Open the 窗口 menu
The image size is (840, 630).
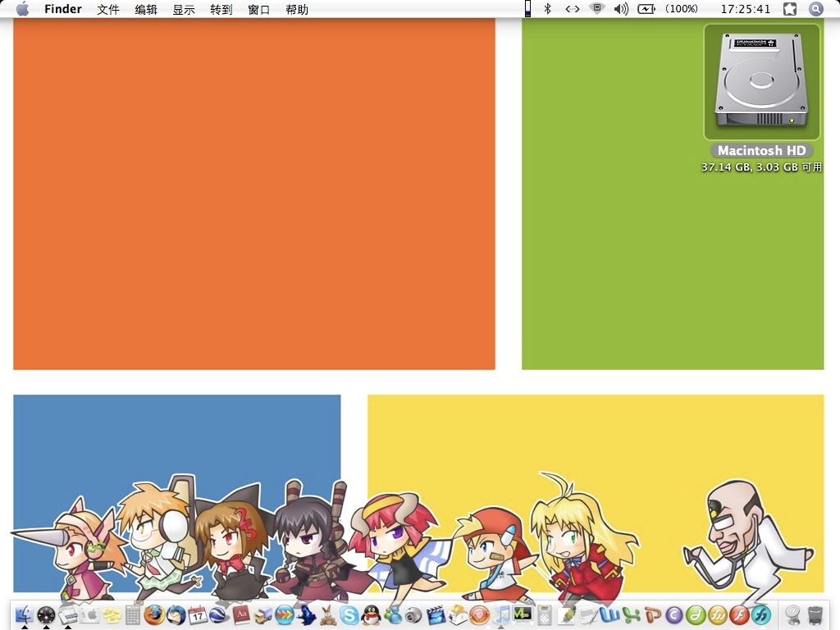pyautogui.click(x=258, y=9)
